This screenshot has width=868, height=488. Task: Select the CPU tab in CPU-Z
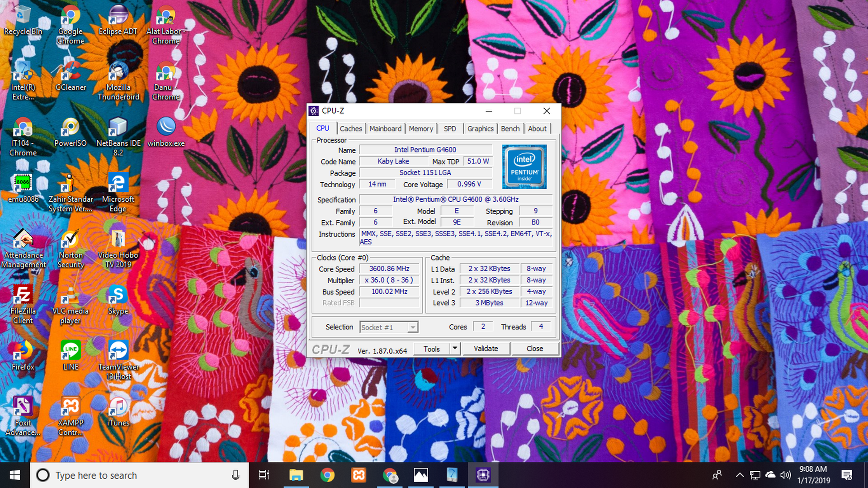tap(323, 128)
